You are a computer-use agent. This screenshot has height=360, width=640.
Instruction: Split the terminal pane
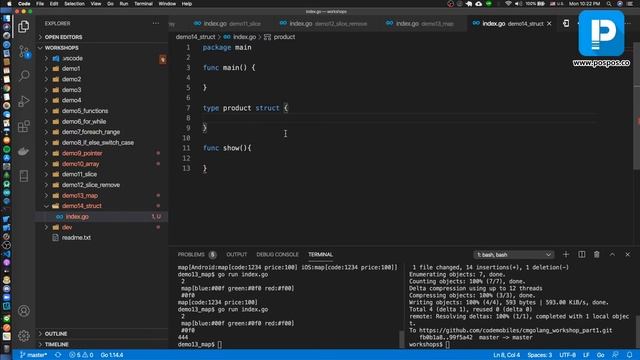pyautogui.click(x=582, y=254)
